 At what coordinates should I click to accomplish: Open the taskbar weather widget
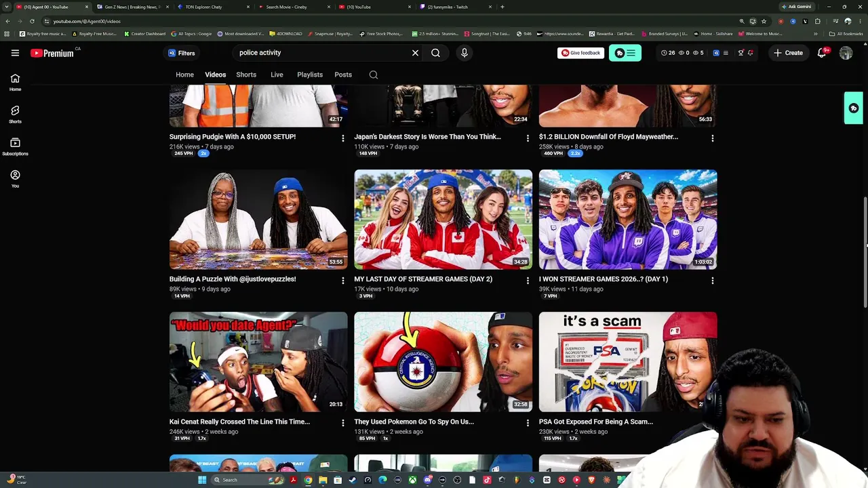click(17, 479)
